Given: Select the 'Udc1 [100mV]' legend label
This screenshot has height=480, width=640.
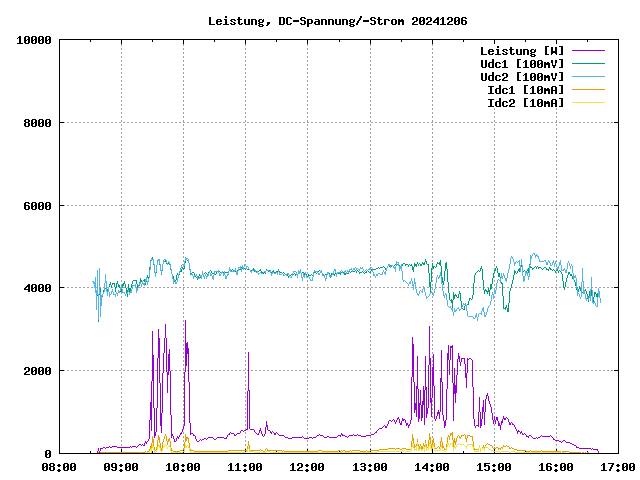Looking at the screenshot, I should pyautogui.click(x=521, y=64).
